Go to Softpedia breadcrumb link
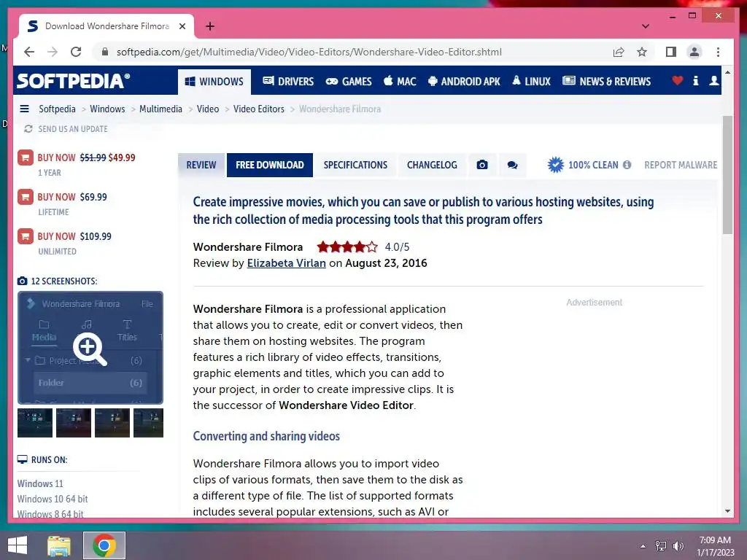 pyautogui.click(x=57, y=109)
